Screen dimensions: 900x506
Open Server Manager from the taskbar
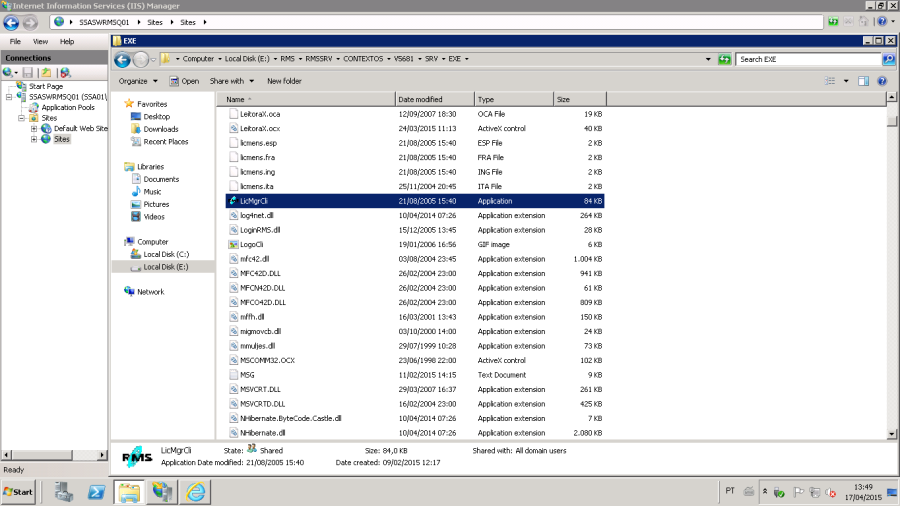click(x=63, y=492)
